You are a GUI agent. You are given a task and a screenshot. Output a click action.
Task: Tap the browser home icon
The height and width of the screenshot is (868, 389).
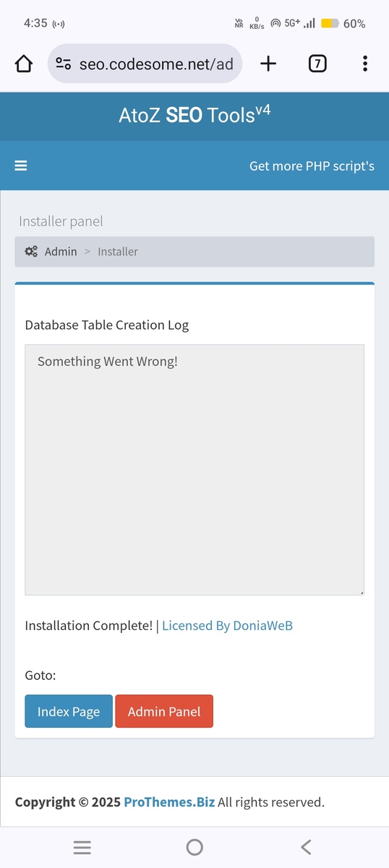(24, 64)
